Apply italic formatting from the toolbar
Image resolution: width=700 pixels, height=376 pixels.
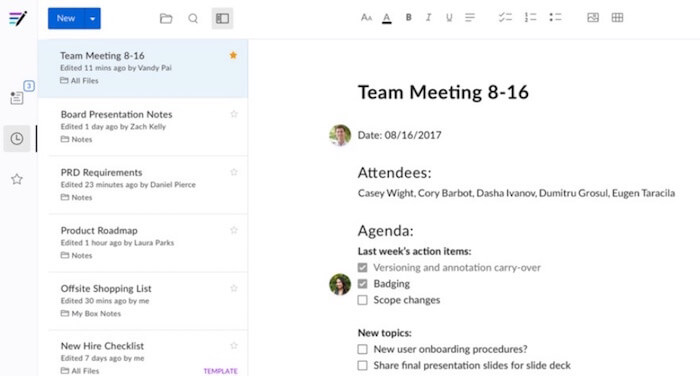[x=429, y=17]
